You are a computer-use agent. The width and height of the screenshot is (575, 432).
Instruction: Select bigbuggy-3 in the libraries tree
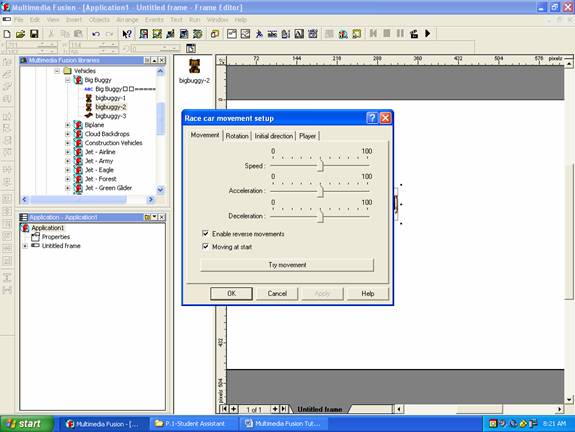click(x=110, y=116)
